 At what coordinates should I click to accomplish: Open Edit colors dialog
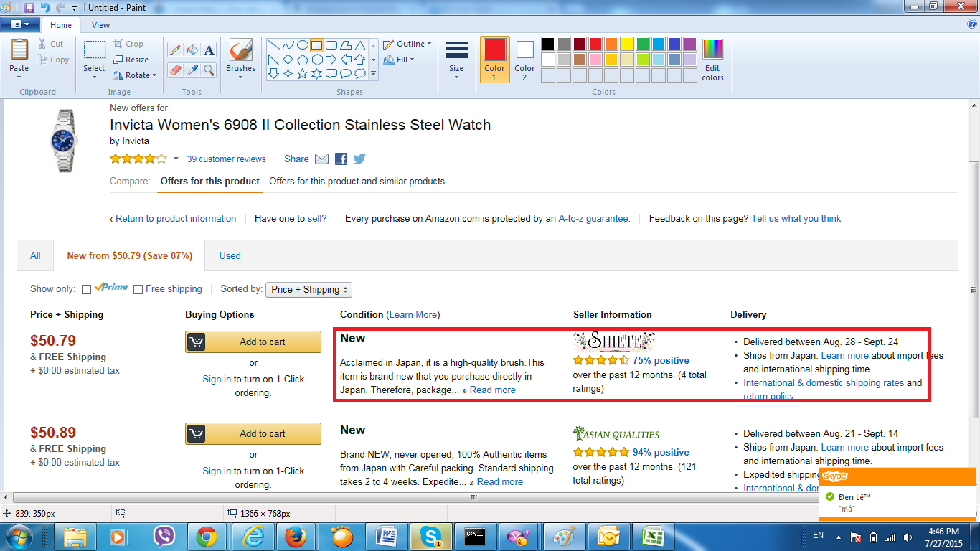[712, 60]
